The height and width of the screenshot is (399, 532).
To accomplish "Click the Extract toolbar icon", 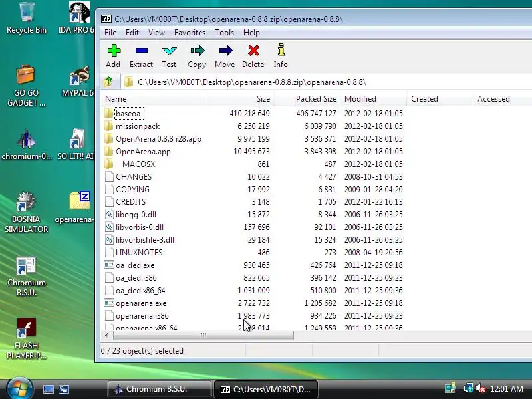I will [142, 51].
